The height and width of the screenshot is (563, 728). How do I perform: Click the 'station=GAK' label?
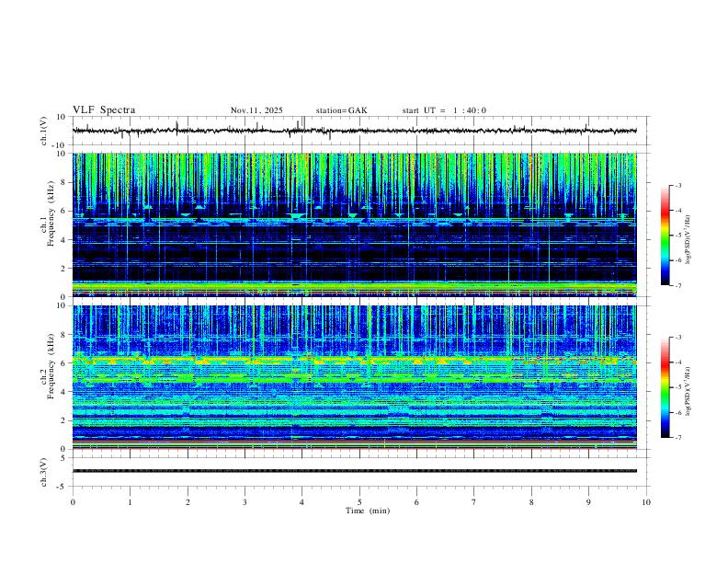click(342, 110)
